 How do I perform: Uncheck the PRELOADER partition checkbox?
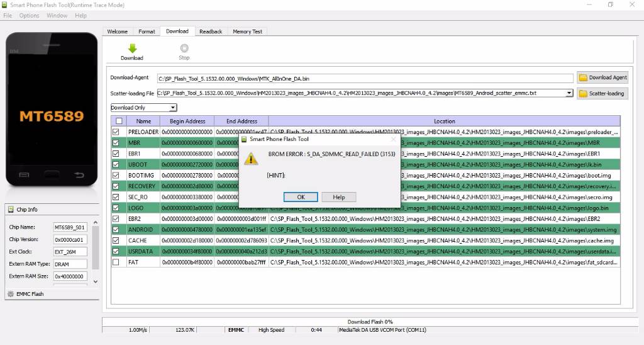click(116, 132)
